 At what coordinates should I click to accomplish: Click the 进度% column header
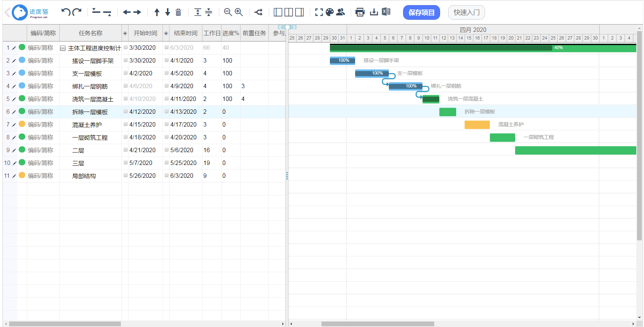coord(231,33)
